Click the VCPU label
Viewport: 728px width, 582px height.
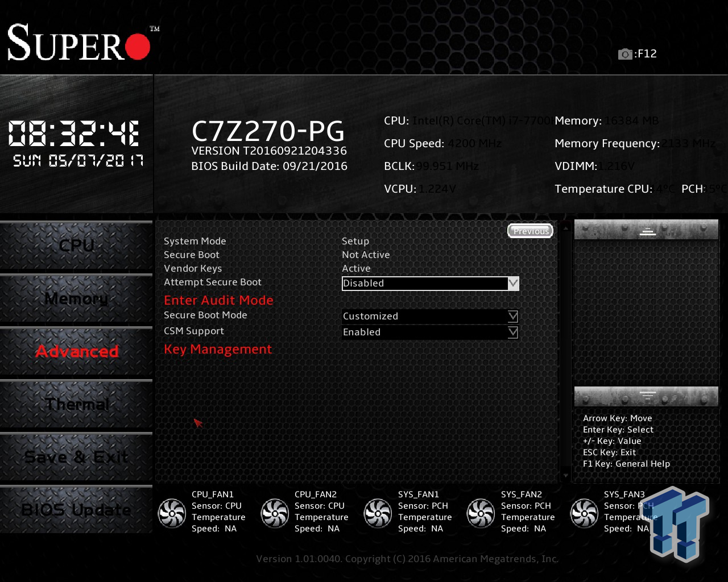(400, 189)
